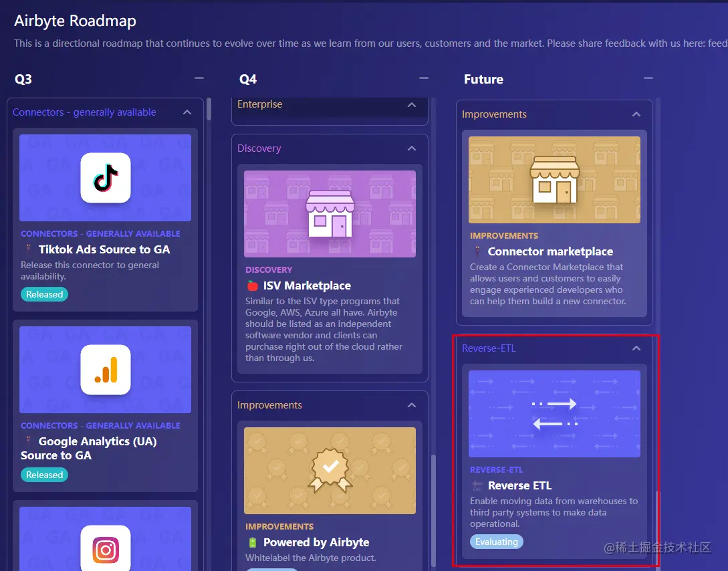Open the Reverse ETL card title

[519, 485]
